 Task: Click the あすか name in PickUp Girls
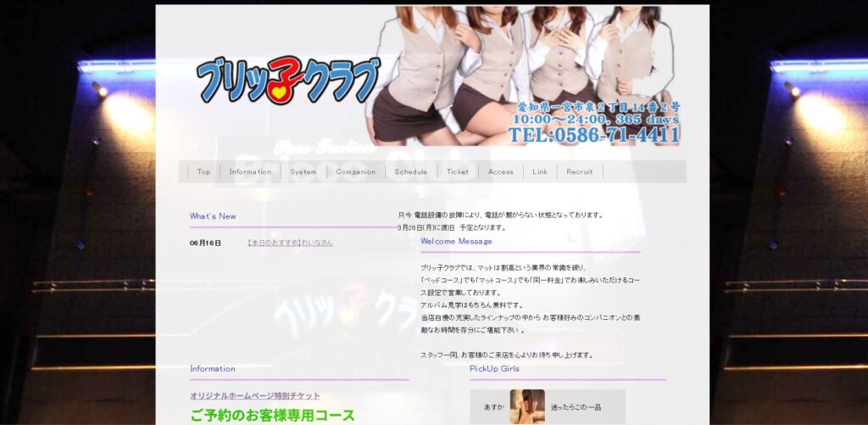tap(493, 408)
